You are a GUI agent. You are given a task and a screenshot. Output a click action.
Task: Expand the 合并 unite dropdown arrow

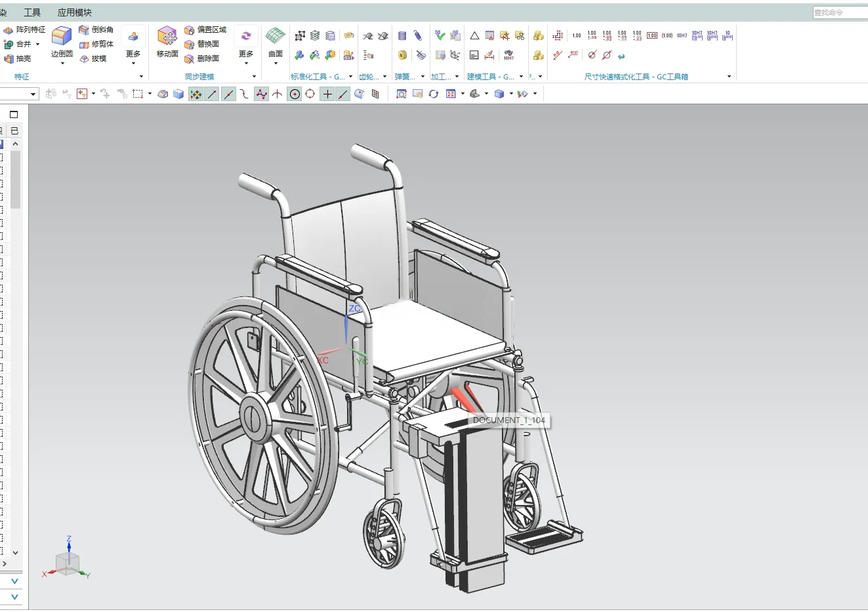[x=37, y=44]
